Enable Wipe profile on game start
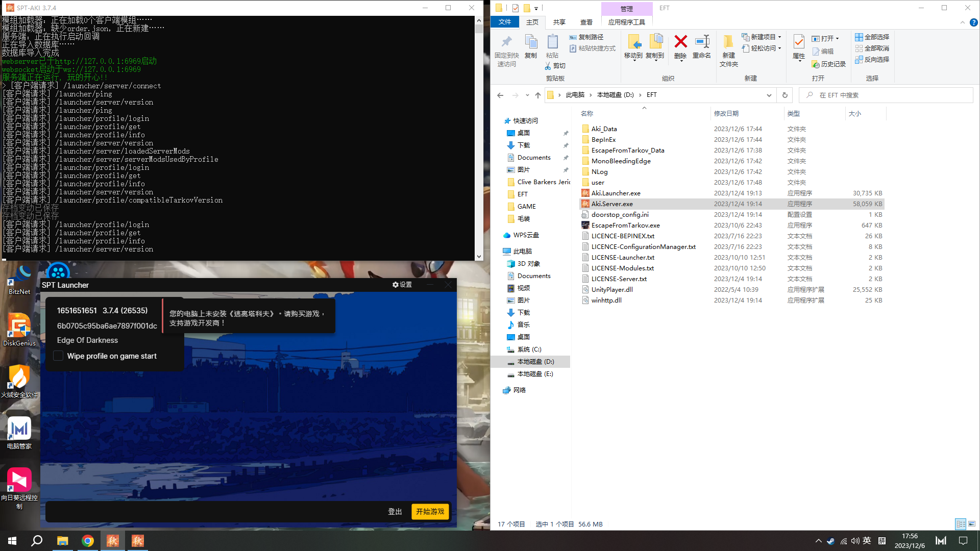 tap(58, 356)
